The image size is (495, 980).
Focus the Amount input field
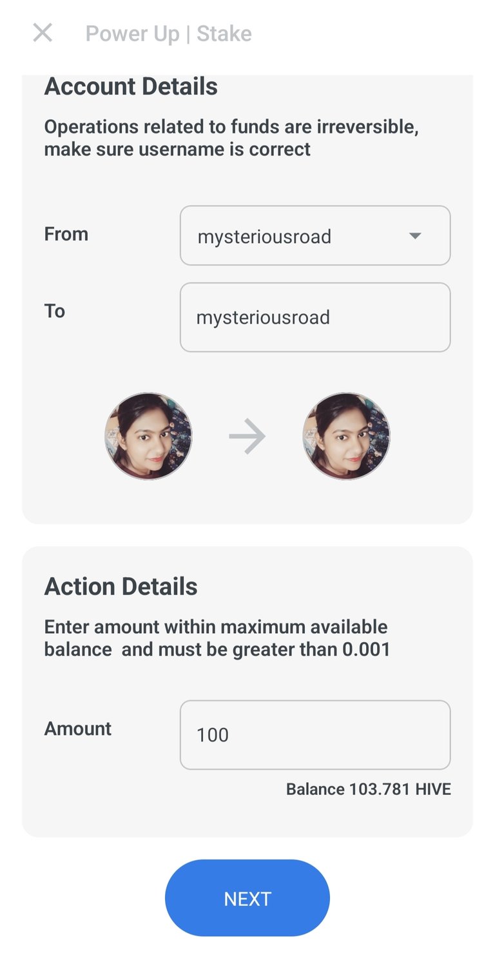pyautogui.click(x=315, y=735)
